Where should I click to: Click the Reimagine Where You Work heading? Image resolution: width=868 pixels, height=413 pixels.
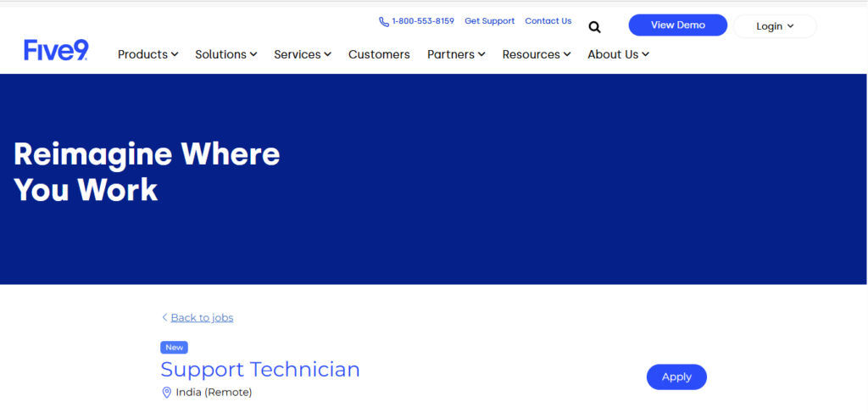[147, 172]
